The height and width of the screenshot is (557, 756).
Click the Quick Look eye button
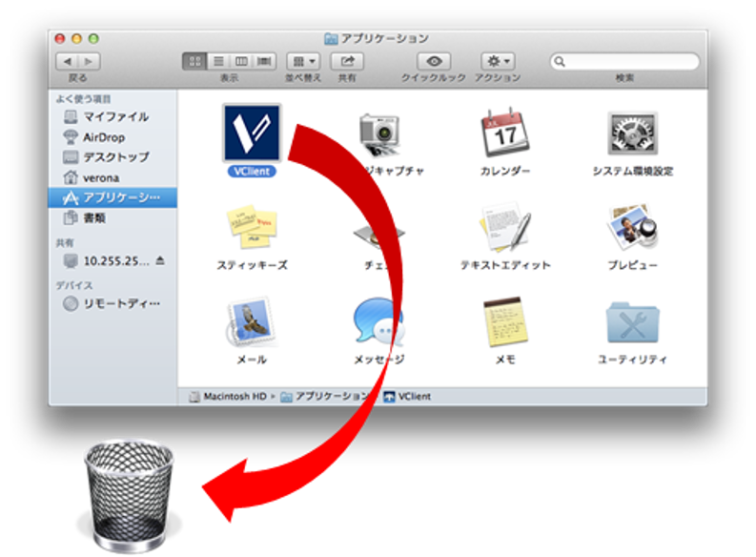pos(434,61)
